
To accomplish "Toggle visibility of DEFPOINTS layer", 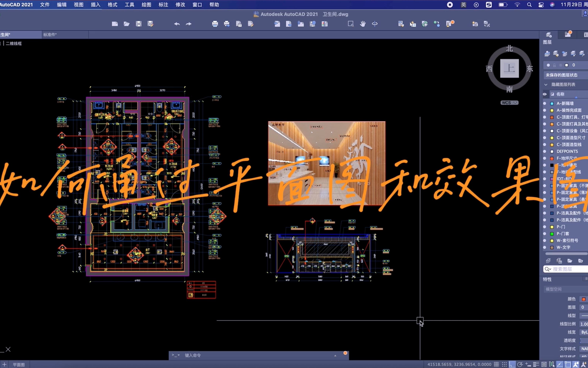I will click(x=544, y=151).
